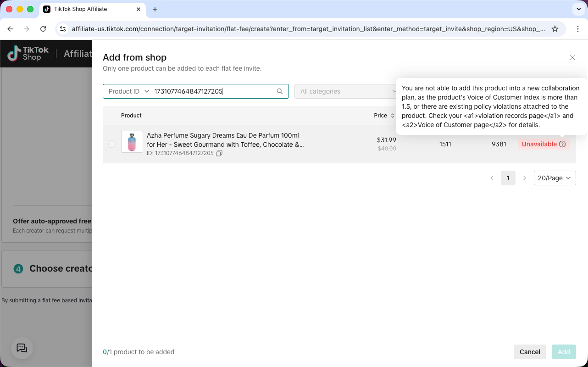Click the search magnifier icon in product search

pos(280,91)
